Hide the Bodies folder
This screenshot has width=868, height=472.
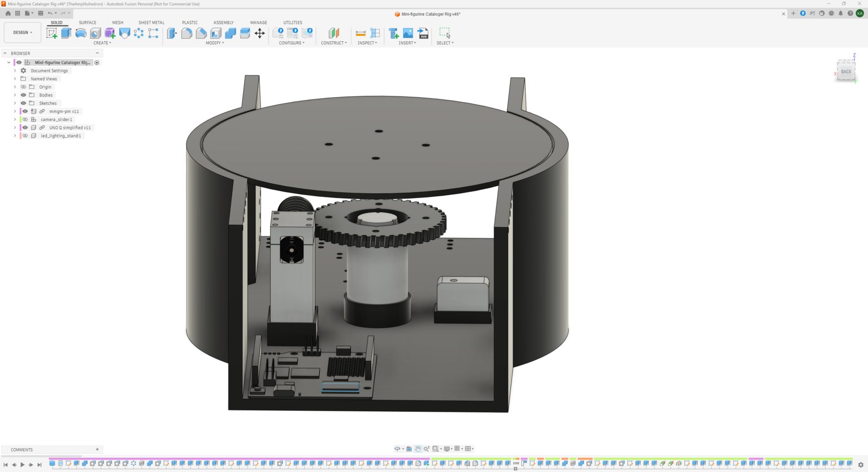coord(23,95)
